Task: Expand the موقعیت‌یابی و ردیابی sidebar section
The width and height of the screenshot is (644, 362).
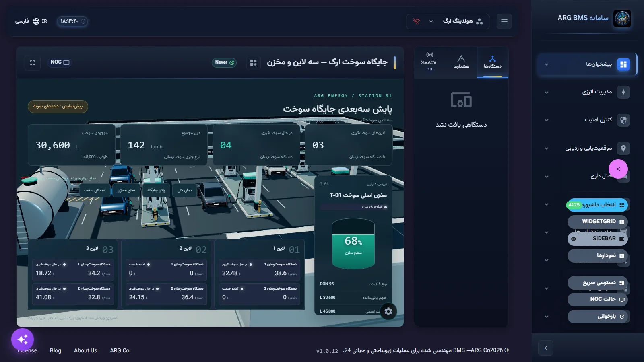Action: click(x=547, y=148)
